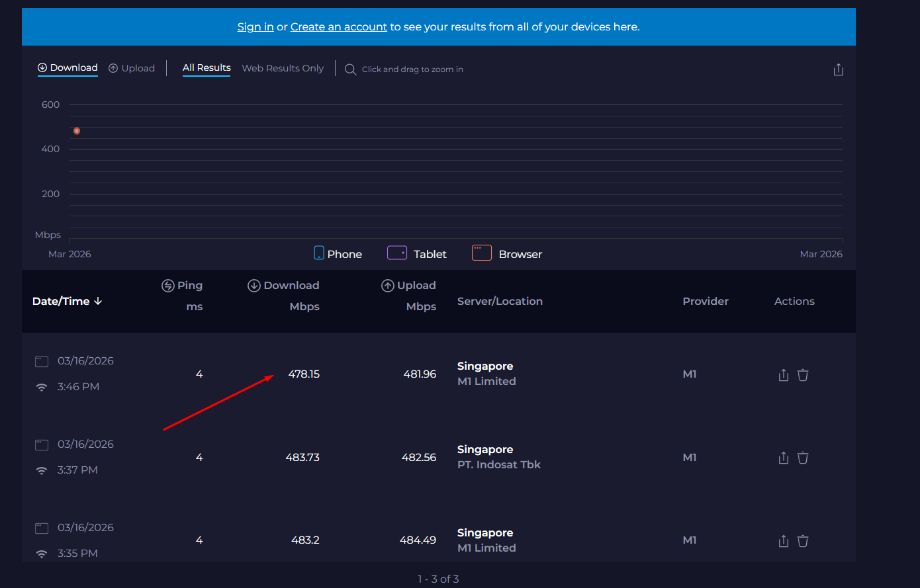Delete the 3:37 PM Indosat result
The image size is (920, 588).
[803, 458]
